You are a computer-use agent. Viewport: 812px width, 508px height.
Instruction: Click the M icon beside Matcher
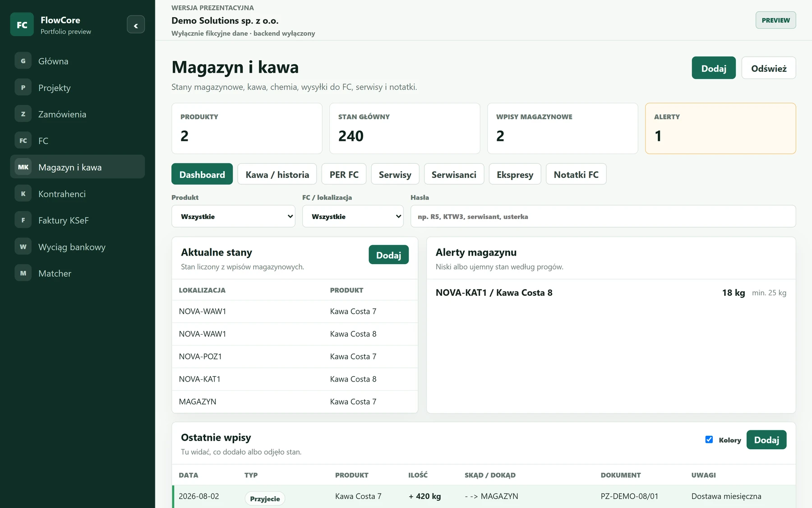coord(23,273)
